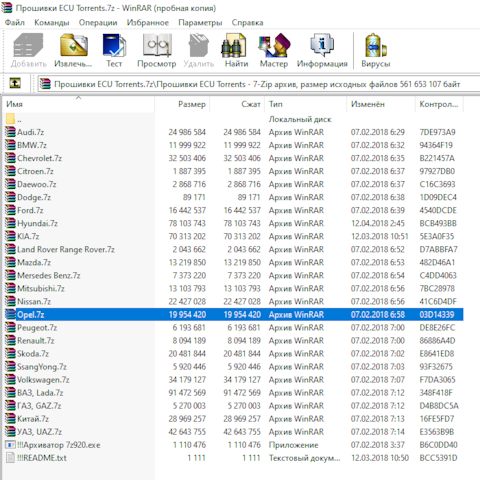Click 'Локальный диск' type in parent row
The height and width of the screenshot is (480, 480).
[x=300, y=119]
